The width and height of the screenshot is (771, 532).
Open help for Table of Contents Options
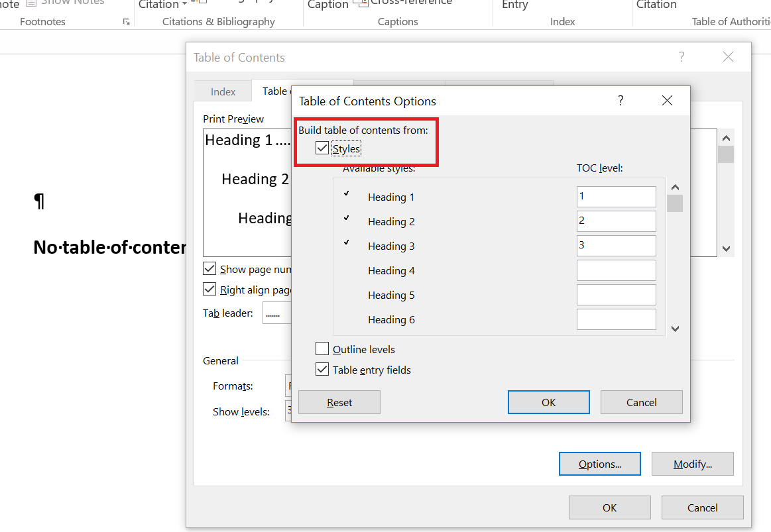tap(621, 101)
